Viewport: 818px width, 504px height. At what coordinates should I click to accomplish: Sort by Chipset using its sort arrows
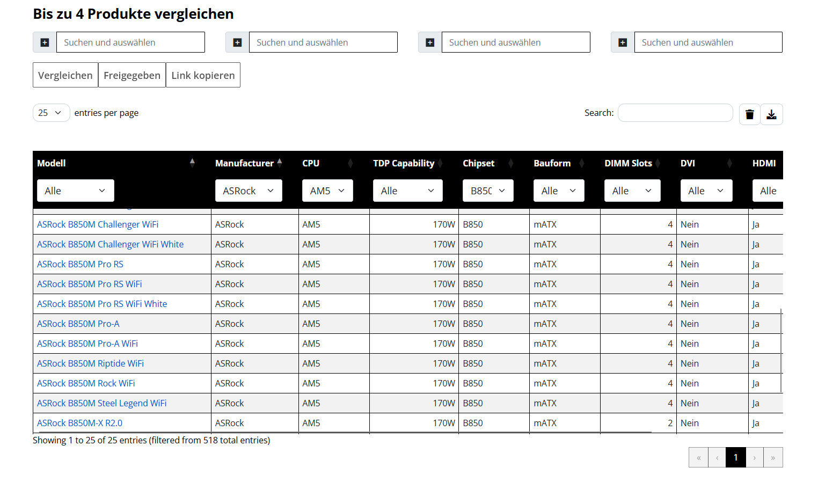tap(511, 163)
